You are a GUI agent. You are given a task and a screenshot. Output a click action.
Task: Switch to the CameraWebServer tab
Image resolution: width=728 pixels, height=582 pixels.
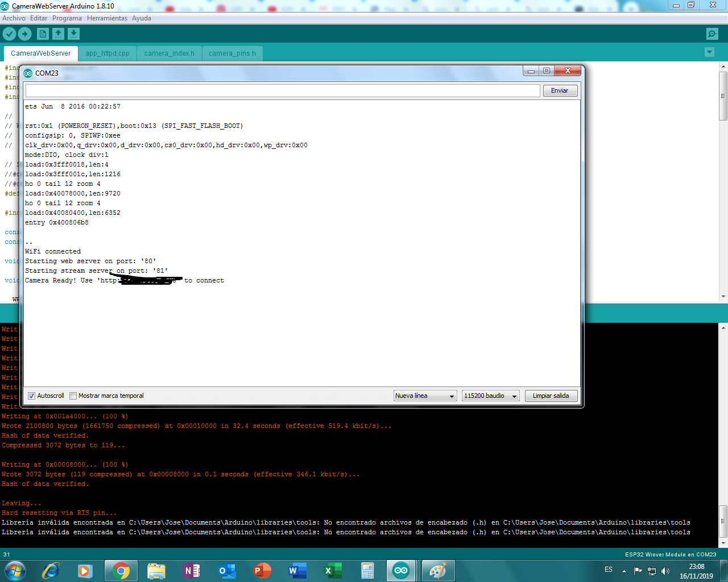click(x=41, y=53)
